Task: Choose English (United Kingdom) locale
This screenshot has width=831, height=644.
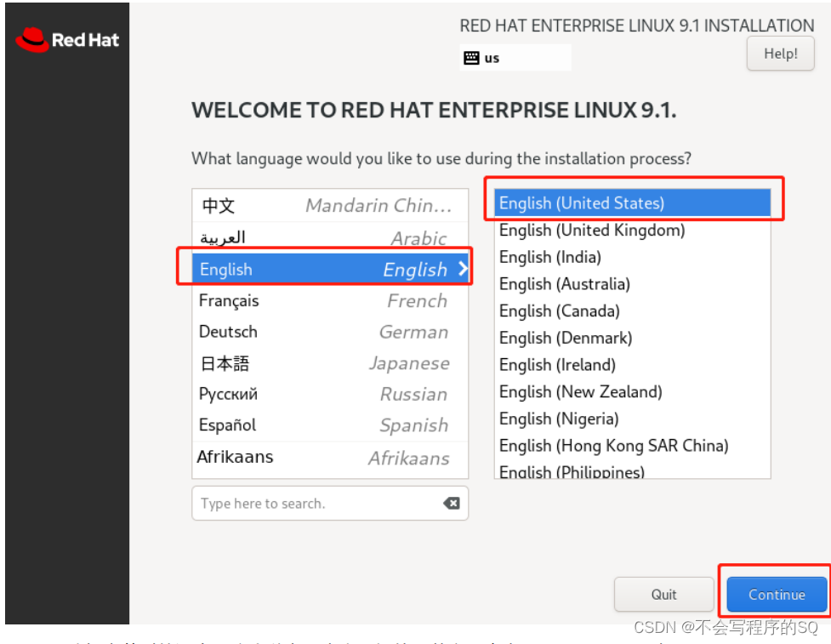Action: 632,230
